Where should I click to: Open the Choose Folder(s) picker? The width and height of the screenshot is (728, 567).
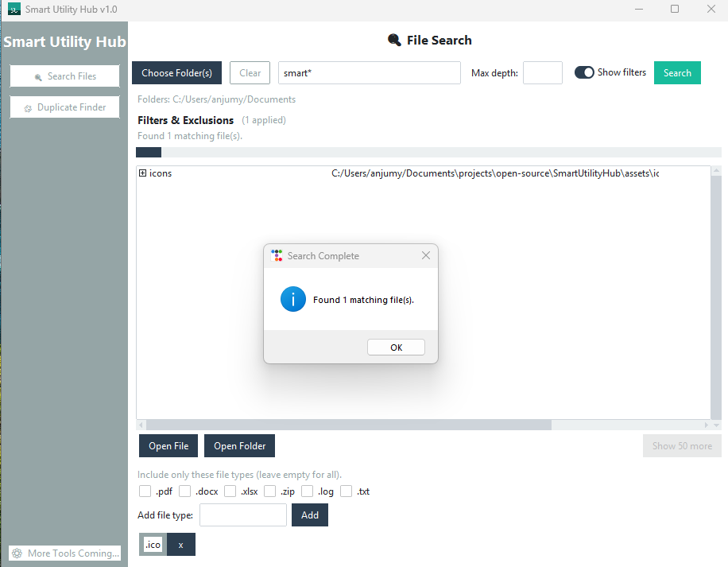pyautogui.click(x=176, y=72)
